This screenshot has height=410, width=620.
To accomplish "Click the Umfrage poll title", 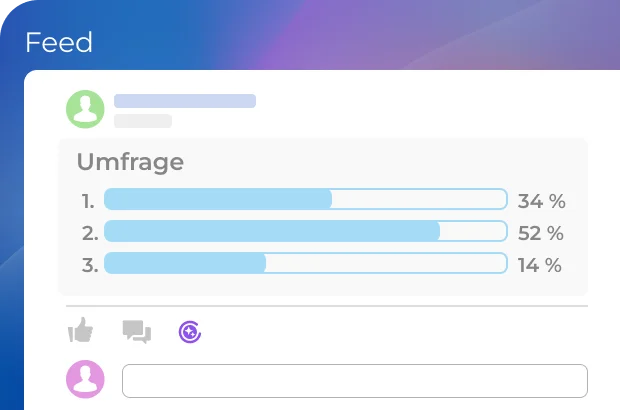I will [130, 162].
